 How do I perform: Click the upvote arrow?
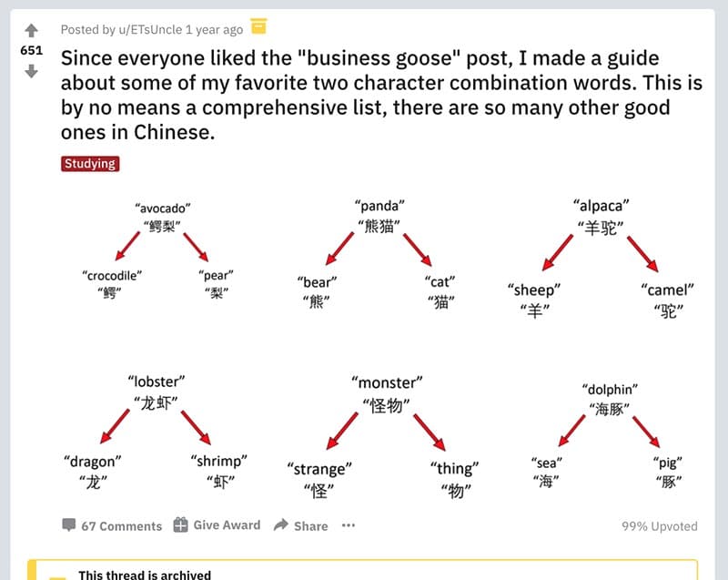pyautogui.click(x=30, y=30)
